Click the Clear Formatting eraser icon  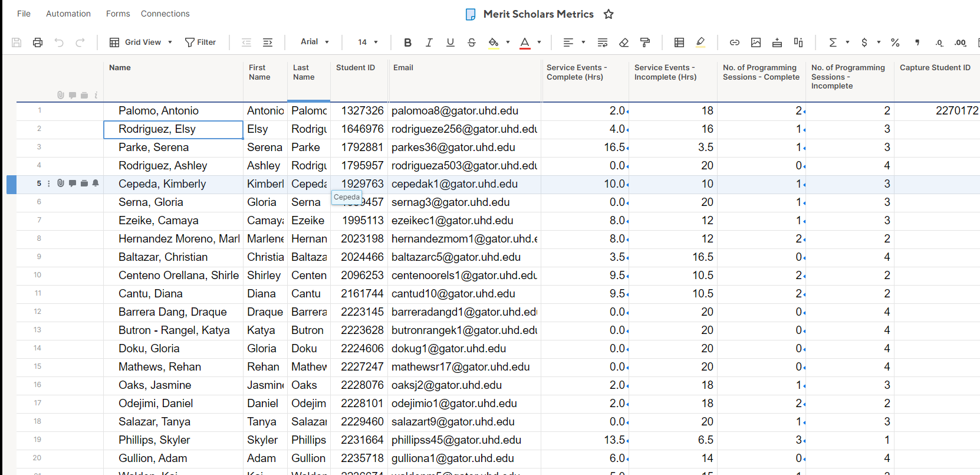pyautogui.click(x=624, y=42)
